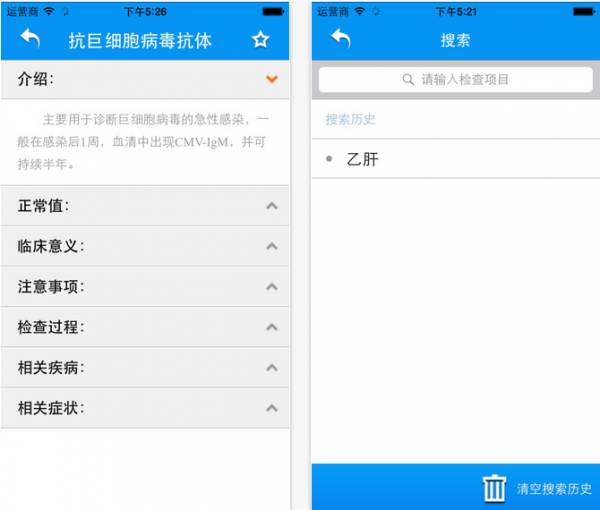This screenshot has height=510, width=600.
Task: Collapse the 介绍 section with orange chevron
Action: pos(271,79)
